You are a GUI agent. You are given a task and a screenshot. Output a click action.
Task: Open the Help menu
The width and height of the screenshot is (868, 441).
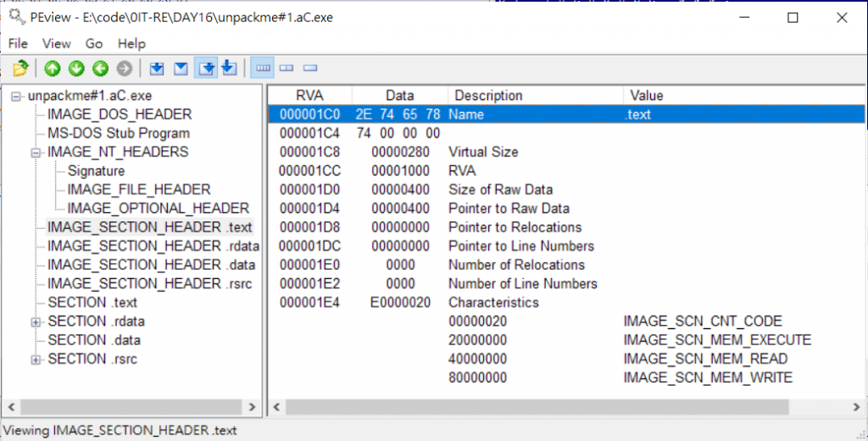[x=131, y=43]
